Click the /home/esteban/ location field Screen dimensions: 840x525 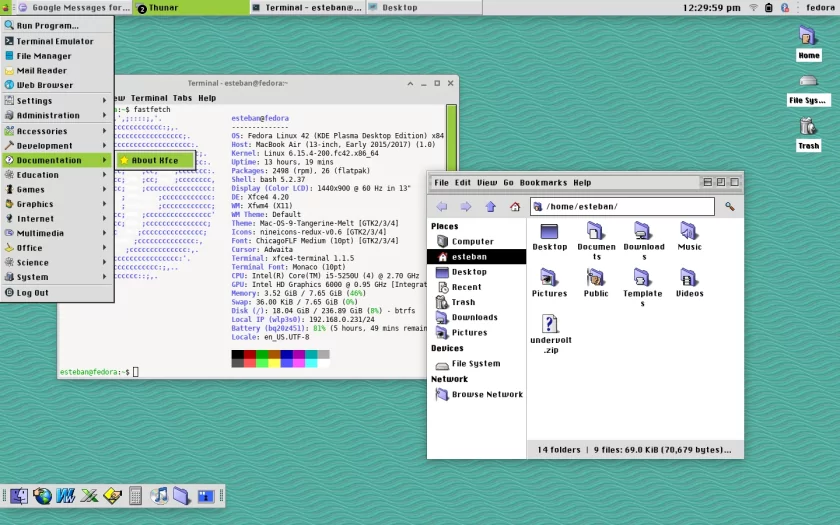[x=622, y=206]
